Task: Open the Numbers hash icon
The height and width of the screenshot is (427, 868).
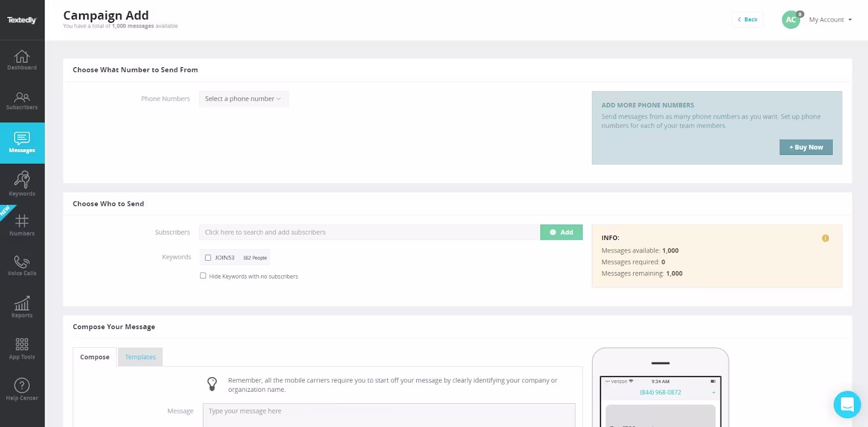Action: [22, 221]
